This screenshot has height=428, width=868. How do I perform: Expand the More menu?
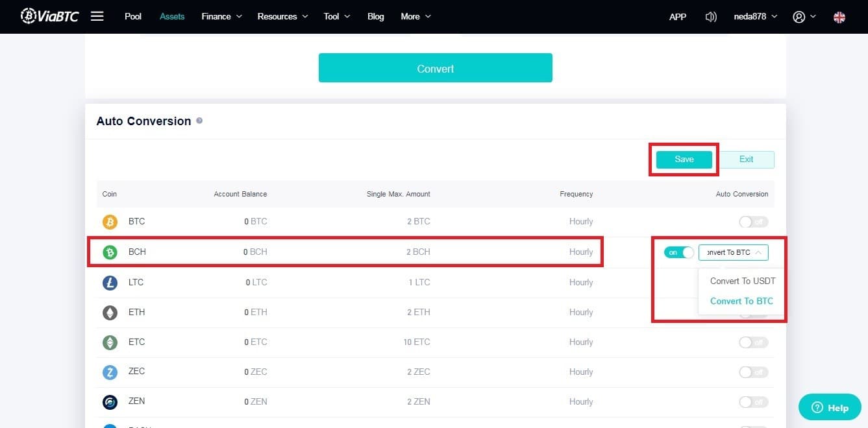coord(415,16)
